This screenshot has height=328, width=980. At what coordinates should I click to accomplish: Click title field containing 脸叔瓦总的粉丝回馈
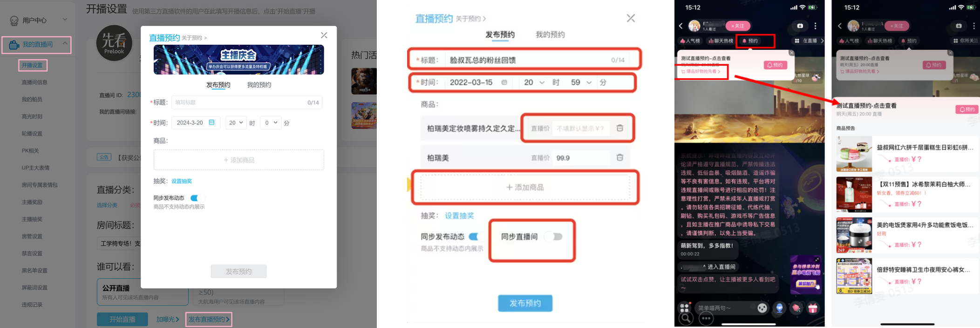[526, 60]
